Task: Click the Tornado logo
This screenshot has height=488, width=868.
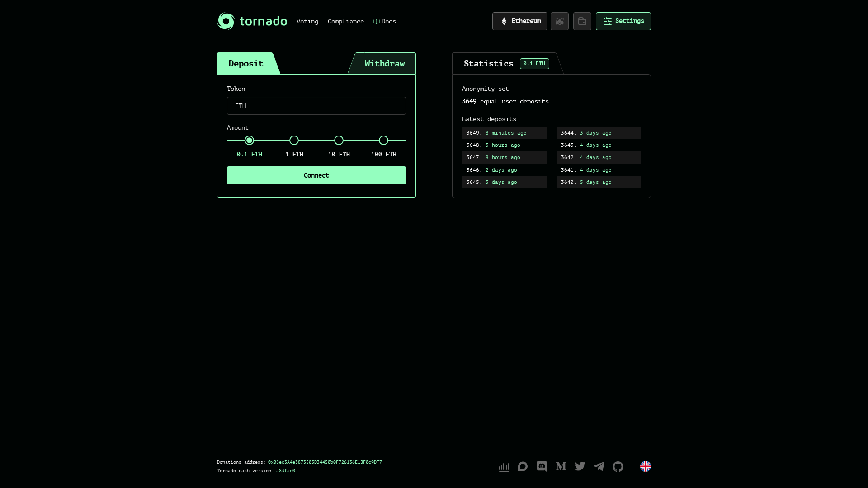Action: [252, 21]
